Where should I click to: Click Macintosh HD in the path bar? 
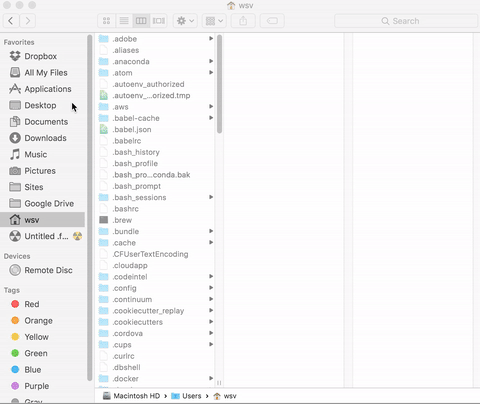coord(131,396)
